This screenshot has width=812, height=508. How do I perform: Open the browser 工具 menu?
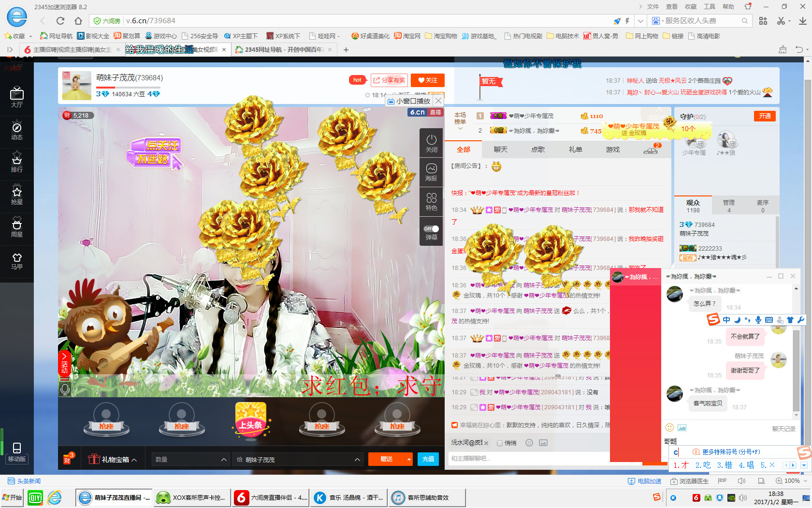[709, 7]
